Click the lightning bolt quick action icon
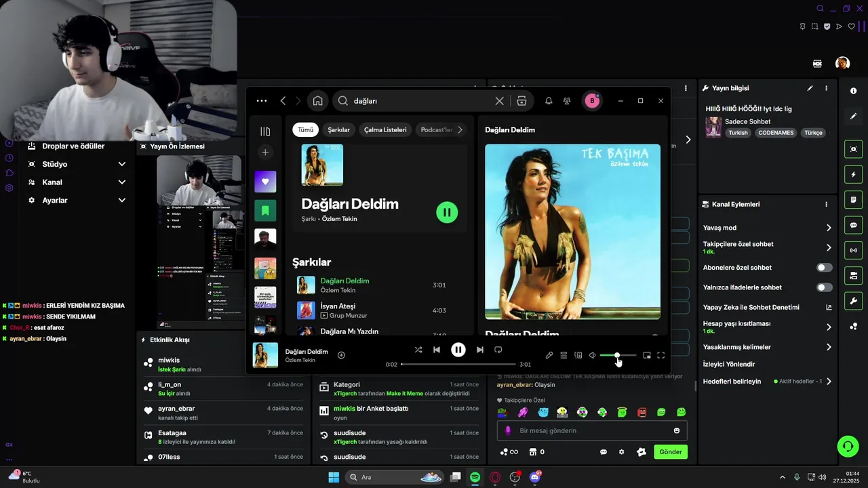The height and width of the screenshot is (488, 868). pyautogui.click(x=853, y=175)
